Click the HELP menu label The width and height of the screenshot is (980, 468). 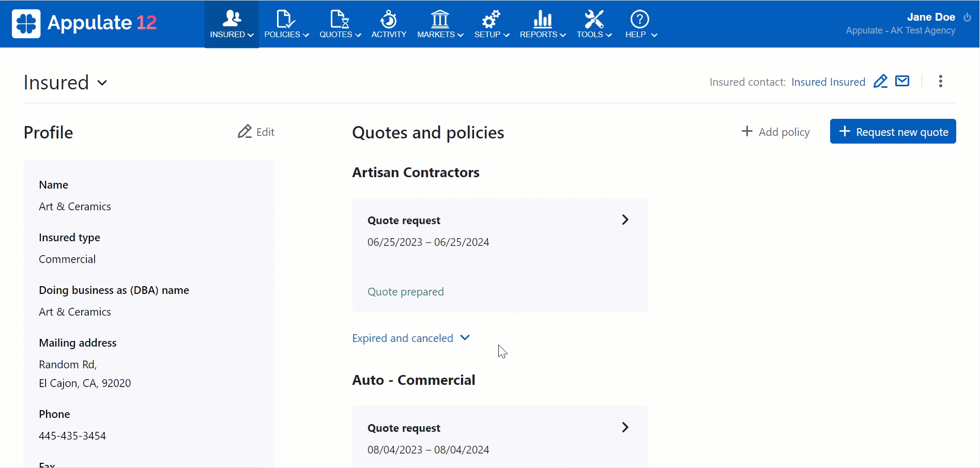coord(636,35)
